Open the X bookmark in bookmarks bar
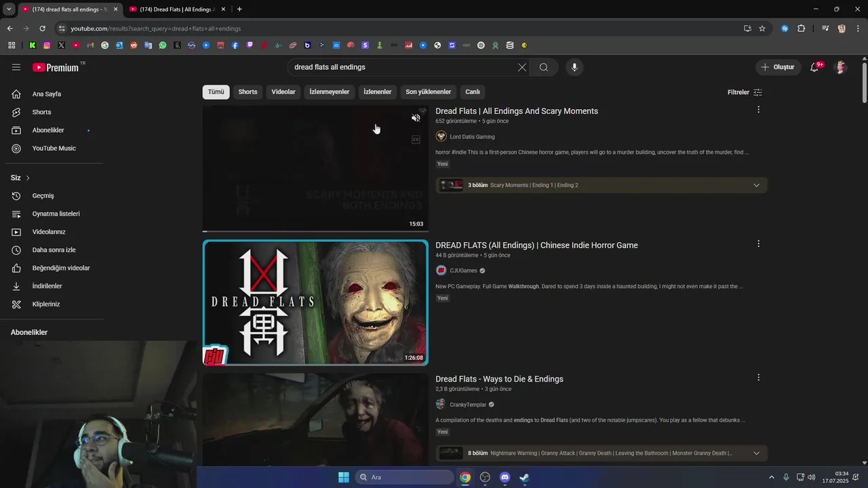Viewport: 868px width, 488px height. click(x=62, y=45)
